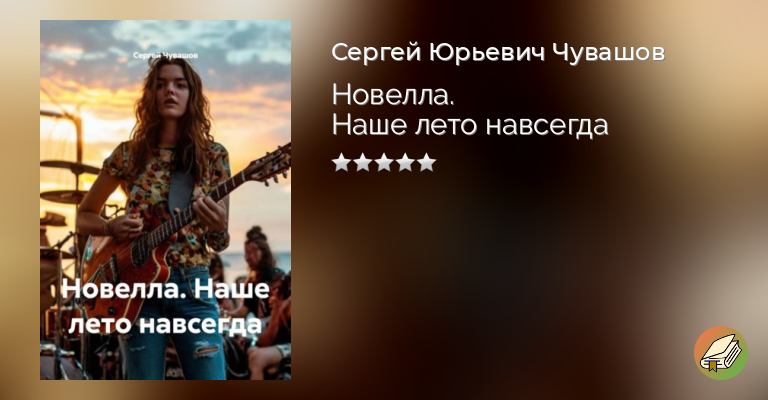Open the book cover thumbnail

click(x=166, y=200)
